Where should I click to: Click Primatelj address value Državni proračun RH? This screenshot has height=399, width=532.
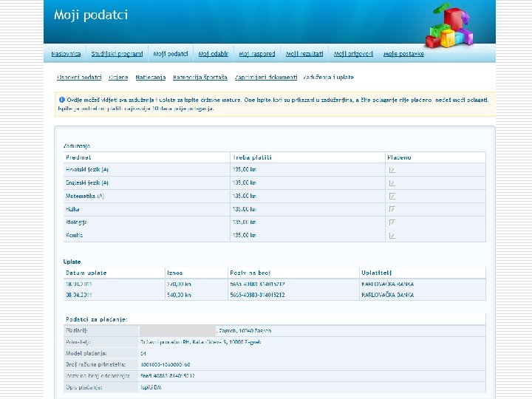point(200,342)
